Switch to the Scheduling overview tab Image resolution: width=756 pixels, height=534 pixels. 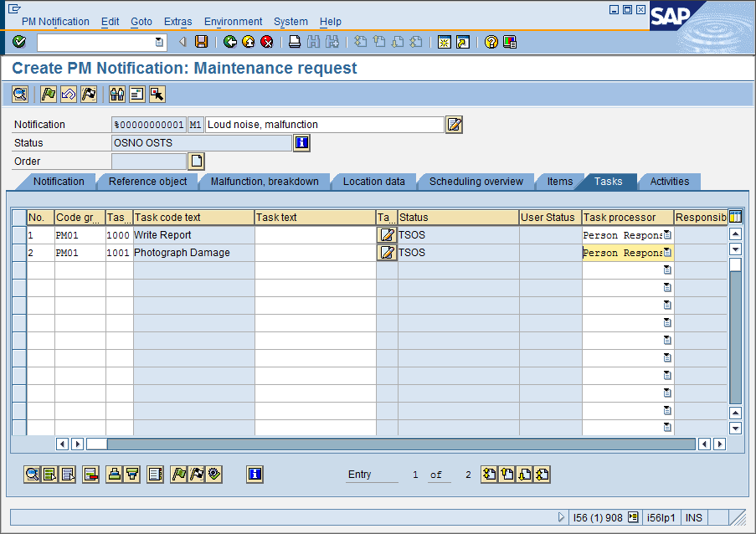pyautogui.click(x=476, y=182)
